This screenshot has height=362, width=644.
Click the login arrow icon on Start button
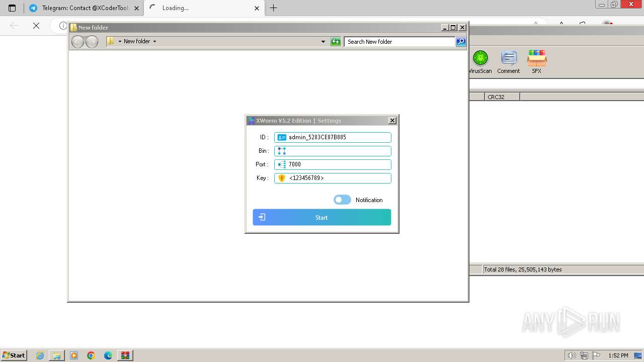click(x=262, y=217)
